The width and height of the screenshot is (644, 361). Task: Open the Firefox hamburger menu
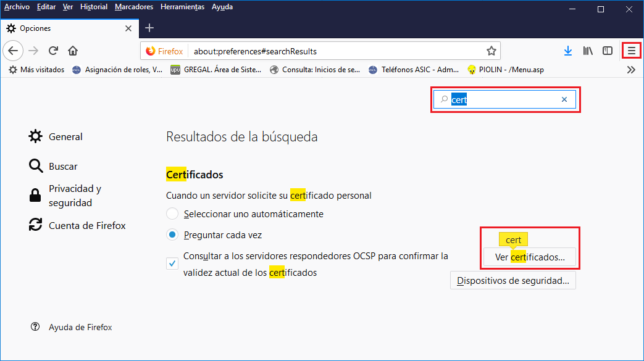(x=631, y=51)
